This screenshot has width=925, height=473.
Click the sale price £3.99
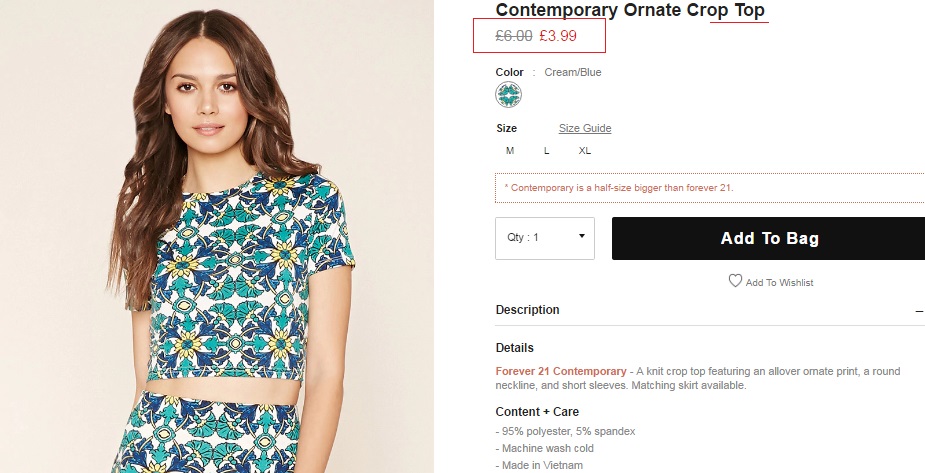click(558, 37)
